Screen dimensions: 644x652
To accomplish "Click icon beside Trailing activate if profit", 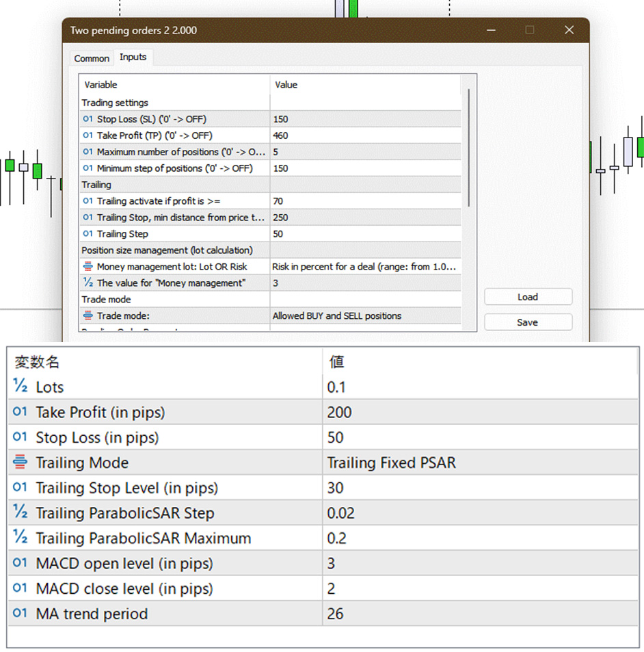I will tap(88, 201).
